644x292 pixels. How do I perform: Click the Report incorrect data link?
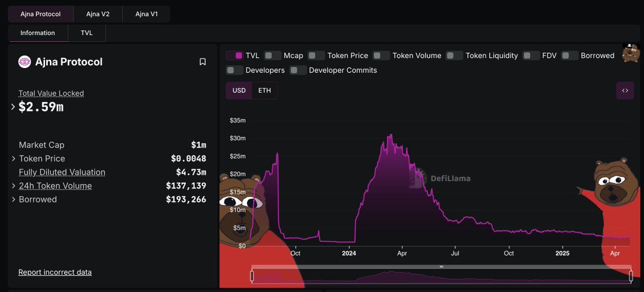tap(55, 272)
